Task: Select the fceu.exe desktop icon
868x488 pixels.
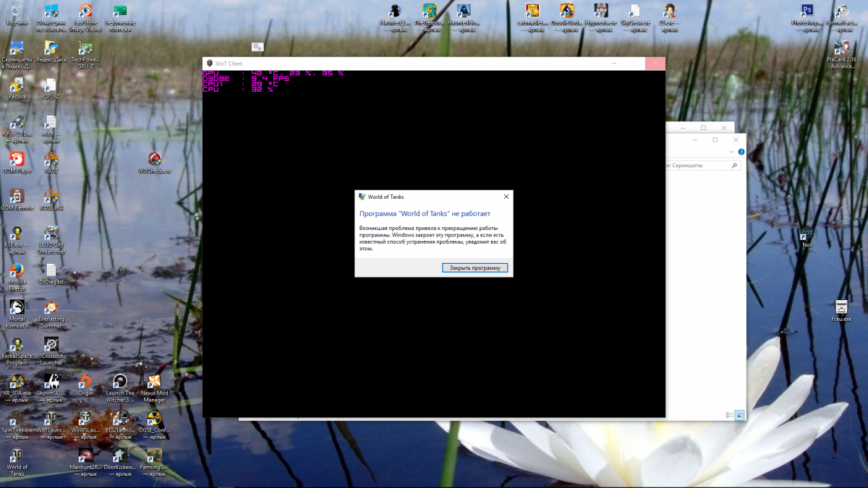Action: (841, 311)
